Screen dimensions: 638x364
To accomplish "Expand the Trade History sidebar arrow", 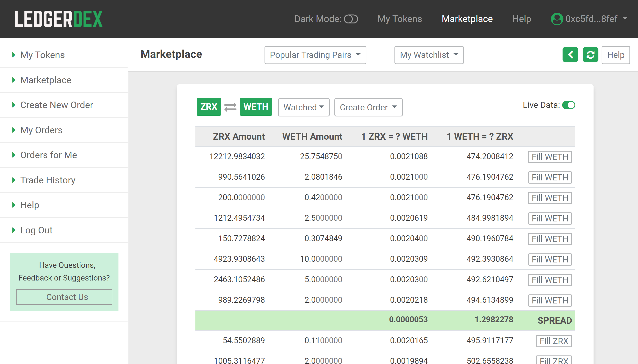I will (14, 180).
